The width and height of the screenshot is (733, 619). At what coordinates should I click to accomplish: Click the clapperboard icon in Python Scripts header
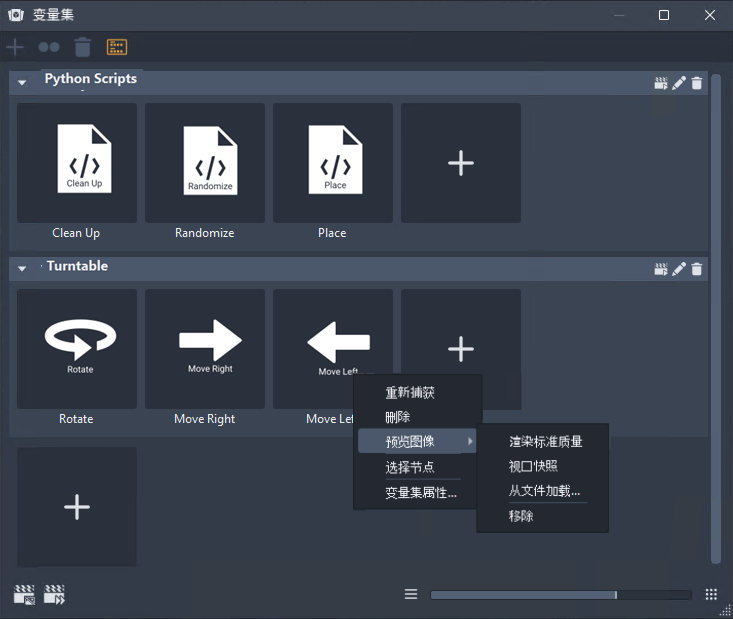pyautogui.click(x=661, y=83)
